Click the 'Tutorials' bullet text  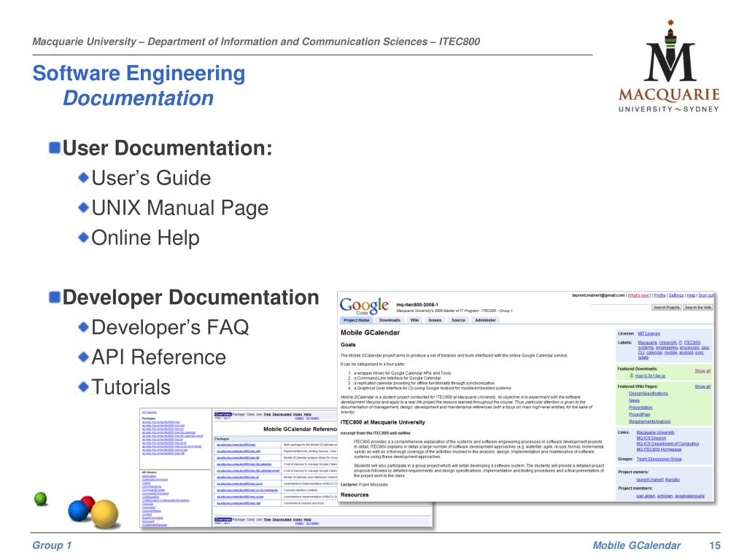coord(131,387)
